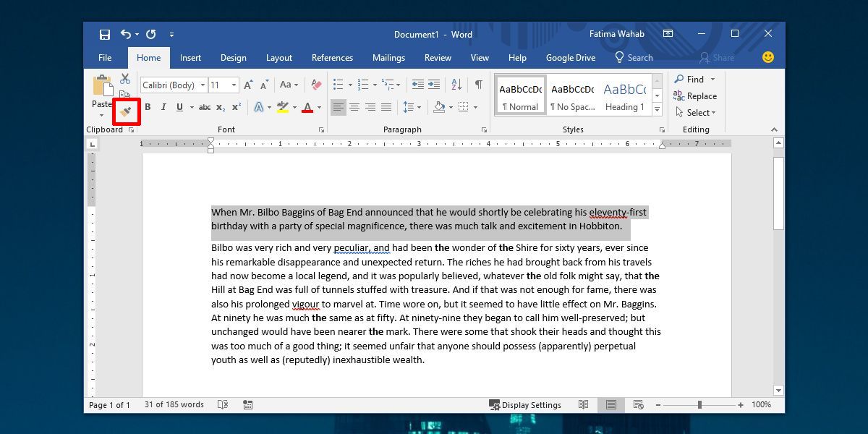Clear all formatting with the eraser icon

point(316,85)
